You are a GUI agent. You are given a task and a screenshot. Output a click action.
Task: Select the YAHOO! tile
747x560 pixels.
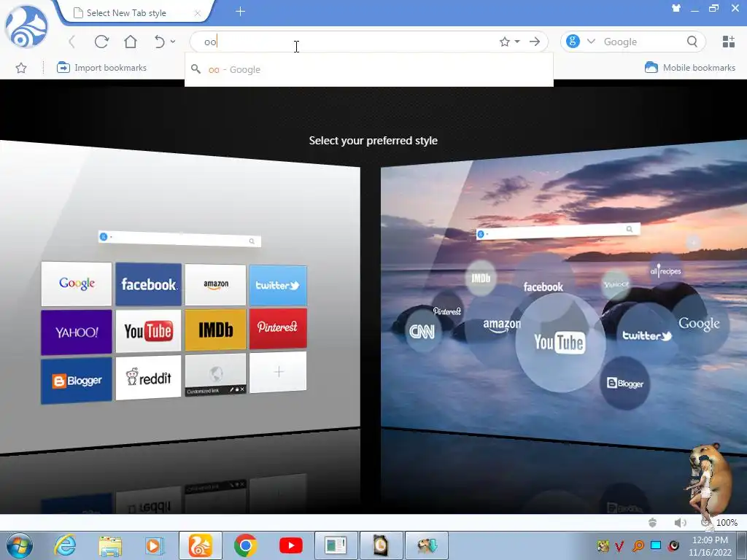(76, 332)
